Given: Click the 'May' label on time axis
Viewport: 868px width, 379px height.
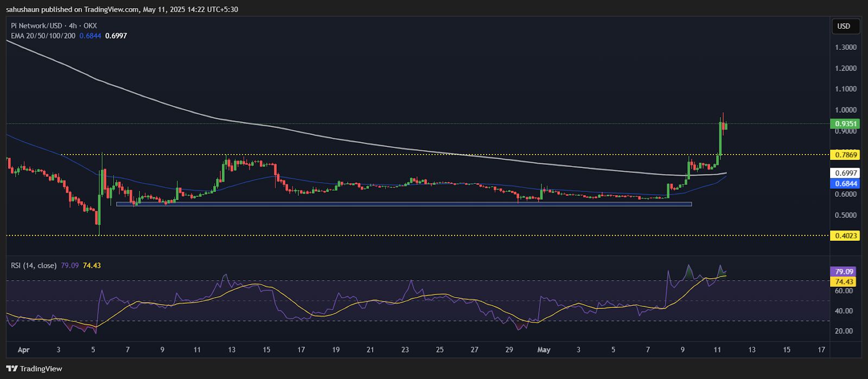Looking at the screenshot, I should pos(544,350).
